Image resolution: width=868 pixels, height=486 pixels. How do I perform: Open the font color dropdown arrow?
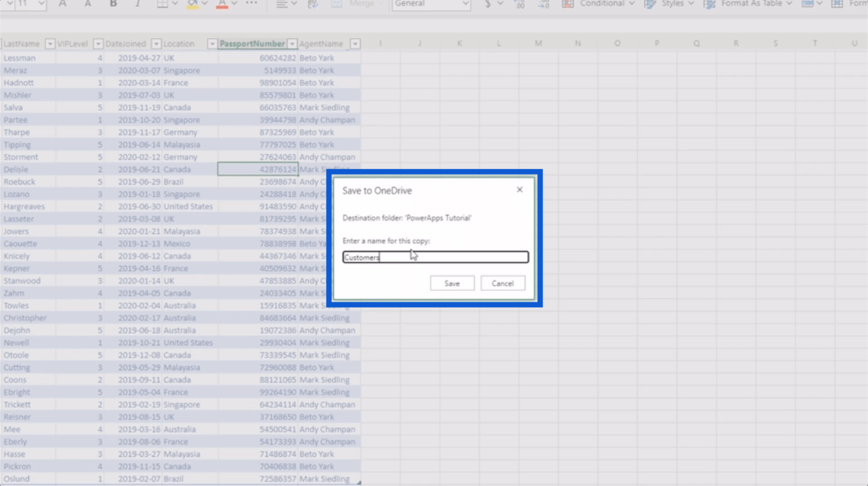234,4
